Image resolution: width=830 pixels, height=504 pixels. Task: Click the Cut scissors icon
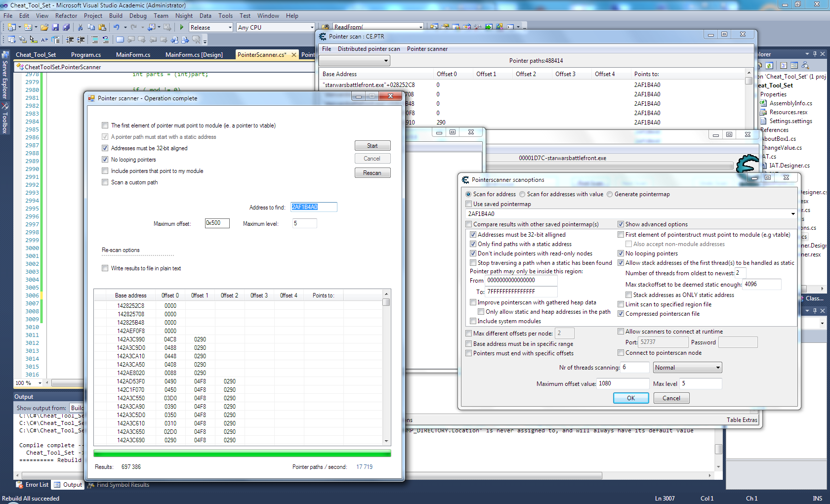(81, 28)
